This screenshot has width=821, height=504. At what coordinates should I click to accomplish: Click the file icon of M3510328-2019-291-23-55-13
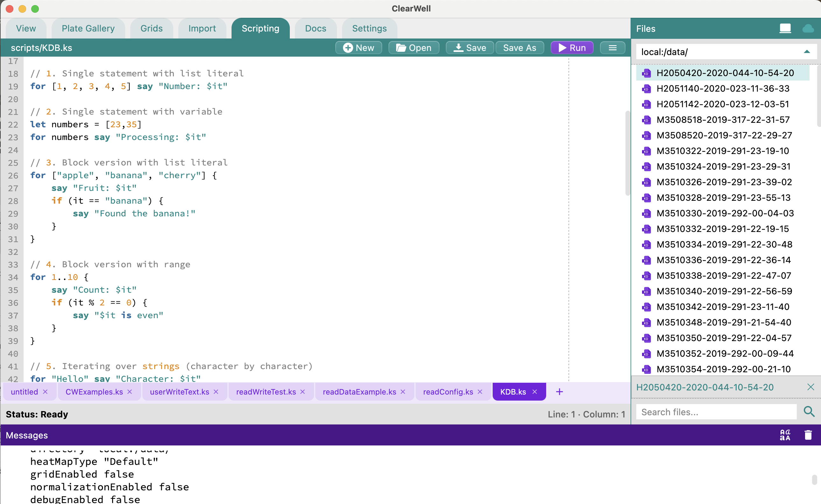click(x=646, y=198)
